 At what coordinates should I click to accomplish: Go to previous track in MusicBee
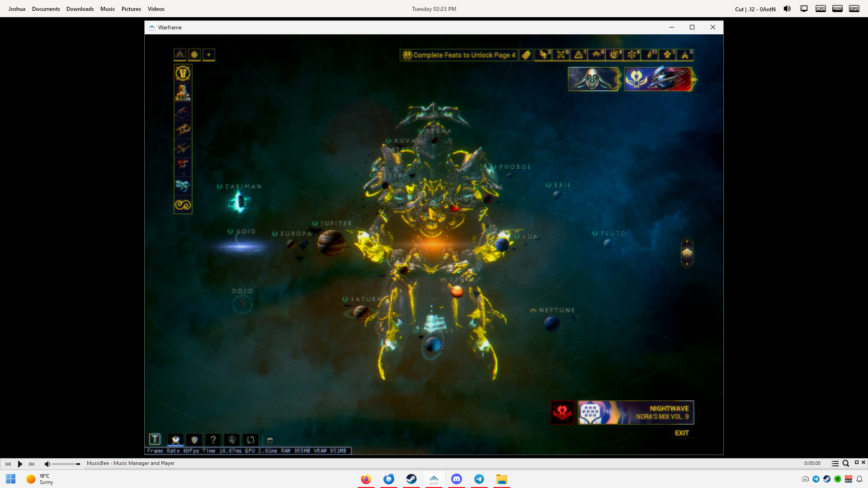pos(8,464)
